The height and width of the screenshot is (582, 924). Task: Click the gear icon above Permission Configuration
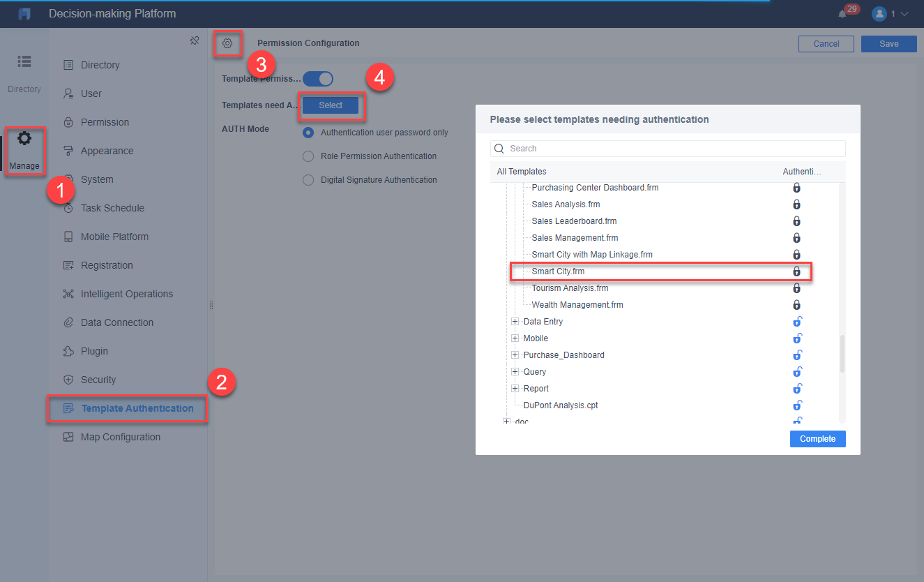[227, 43]
